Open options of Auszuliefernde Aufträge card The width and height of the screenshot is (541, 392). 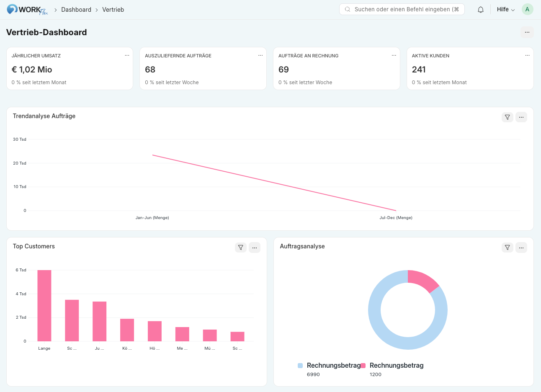tap(260, 55)
